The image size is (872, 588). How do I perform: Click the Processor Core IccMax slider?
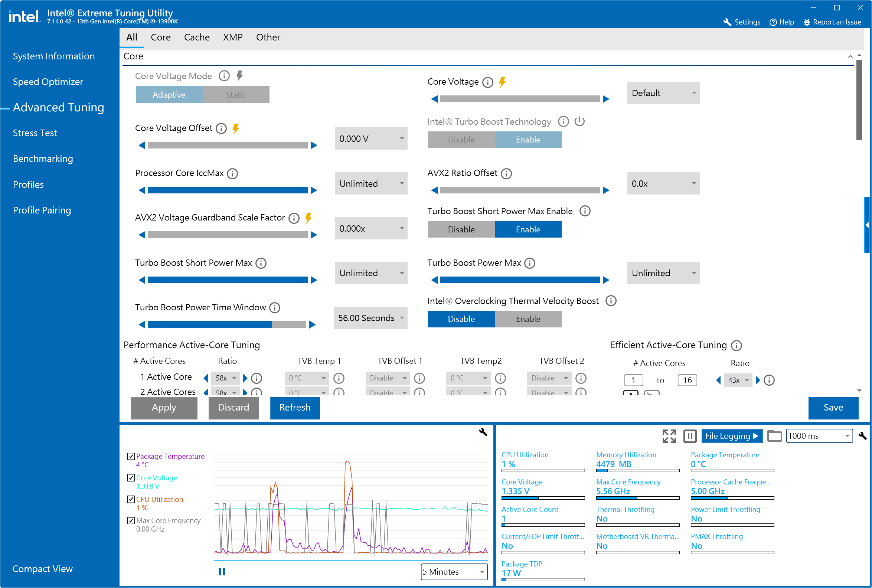(228, 190)
